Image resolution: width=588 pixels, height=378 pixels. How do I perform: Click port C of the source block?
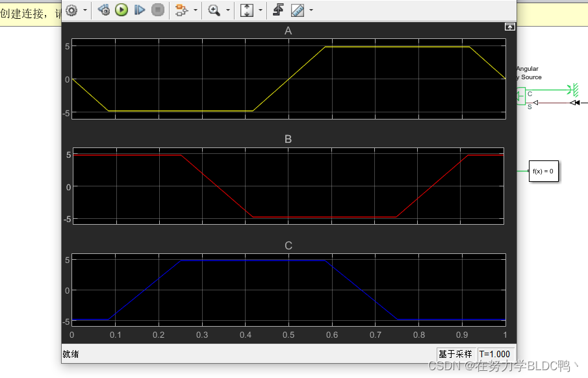click(x=530, y=94)
